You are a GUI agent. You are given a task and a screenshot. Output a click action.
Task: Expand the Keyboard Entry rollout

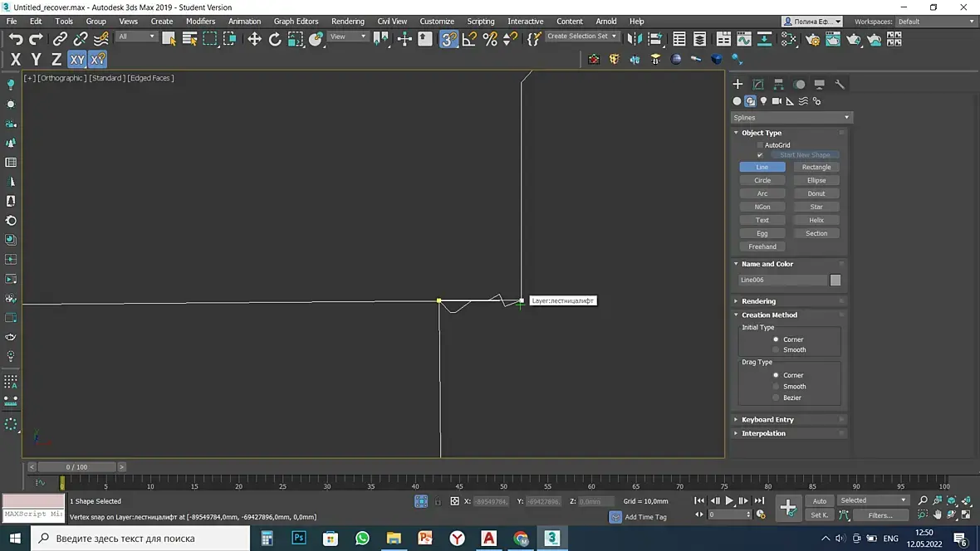[x=767, y=420]
